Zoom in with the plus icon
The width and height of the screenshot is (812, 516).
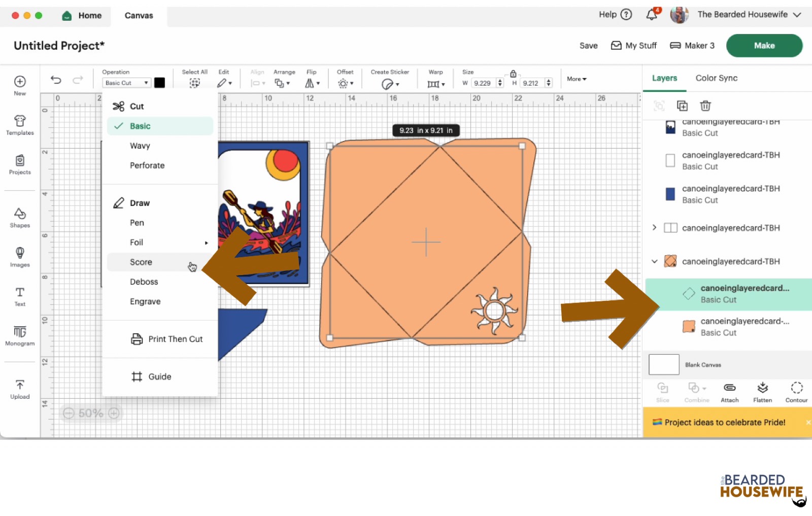pyautogui.click(x=114, y=413)
